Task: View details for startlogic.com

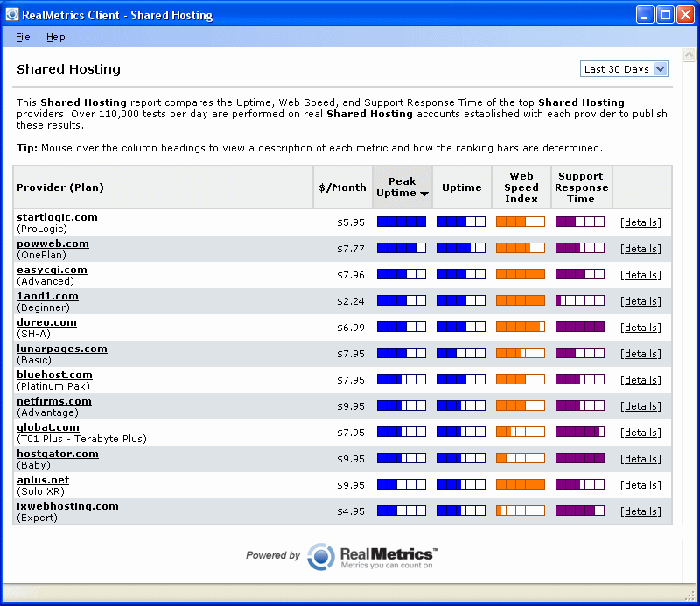Action: pyautogui.click(x=640, y=222)
